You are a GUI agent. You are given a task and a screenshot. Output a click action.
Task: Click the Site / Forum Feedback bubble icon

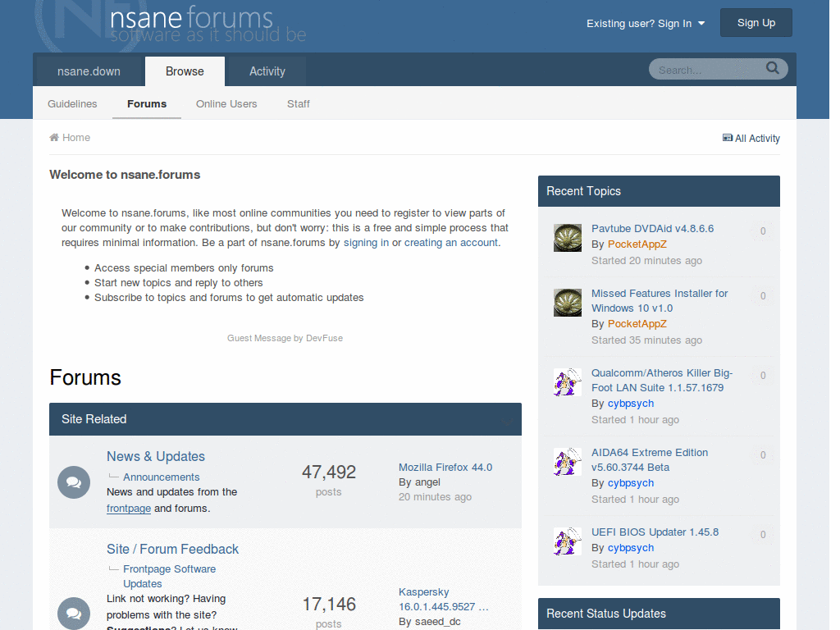pos(74,614)
